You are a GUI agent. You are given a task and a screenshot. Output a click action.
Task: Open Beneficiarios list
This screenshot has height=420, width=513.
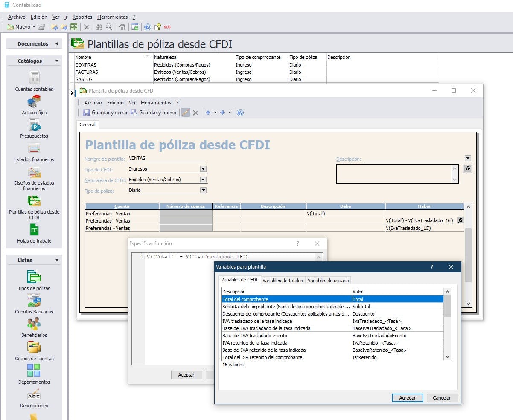pos(34,327)
